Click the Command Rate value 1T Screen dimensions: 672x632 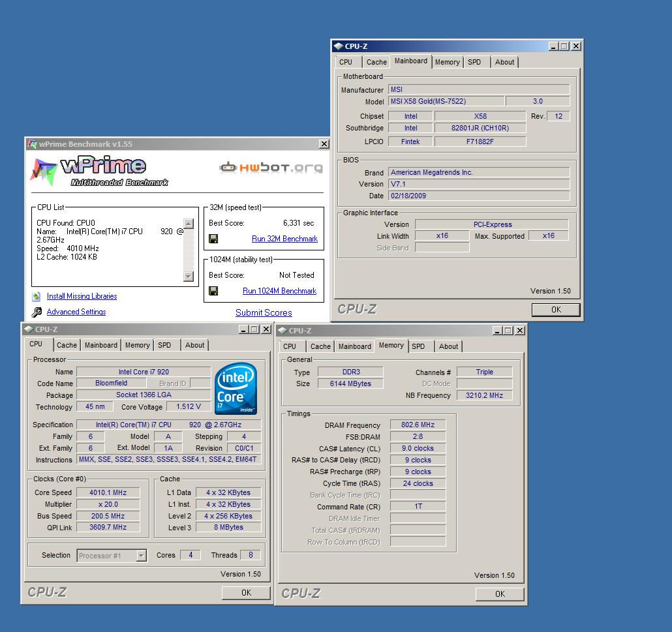click(x=418, y=507)
